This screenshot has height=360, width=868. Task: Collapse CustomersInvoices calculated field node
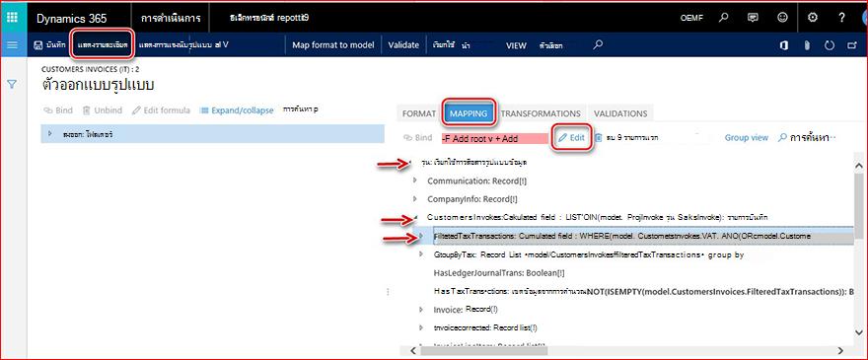tap(415, 217)
